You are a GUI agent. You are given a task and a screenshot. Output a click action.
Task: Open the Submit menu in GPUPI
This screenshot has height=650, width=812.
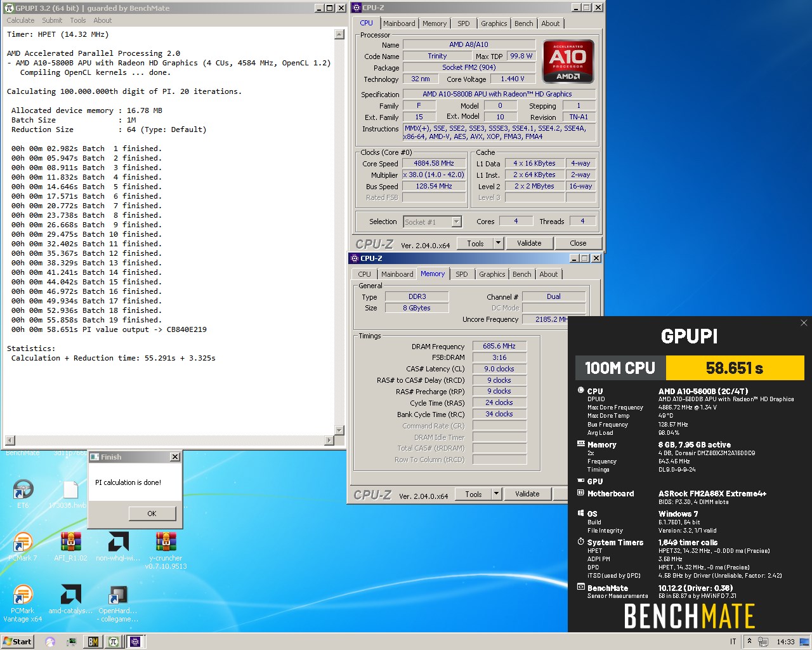click(x=52, y=20)
